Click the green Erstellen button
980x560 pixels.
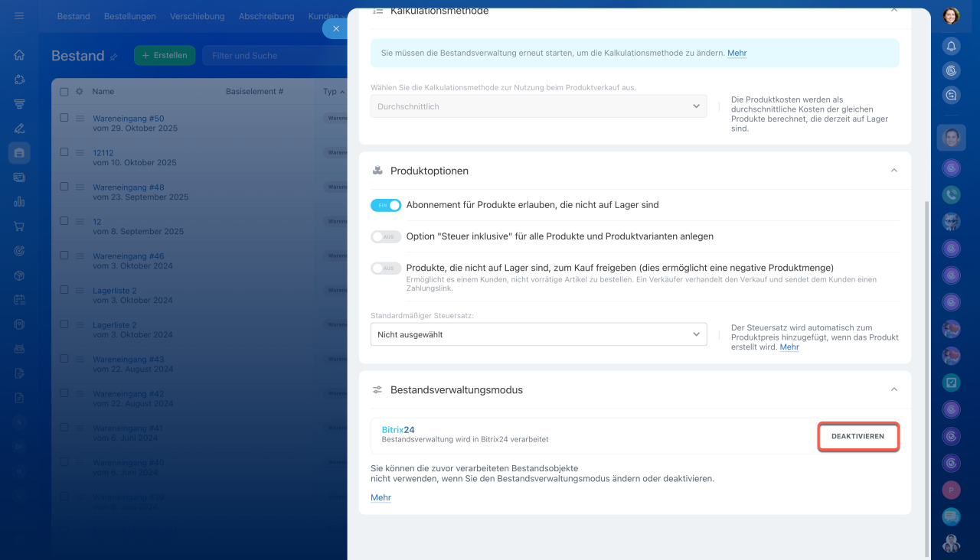(x=165, y=55)
